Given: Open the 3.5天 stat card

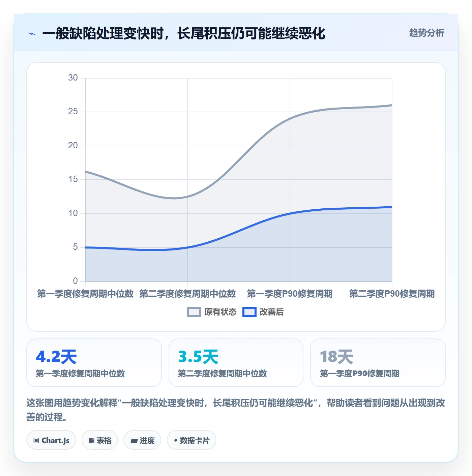Looking at the screenshot, I should coord(236,363).
